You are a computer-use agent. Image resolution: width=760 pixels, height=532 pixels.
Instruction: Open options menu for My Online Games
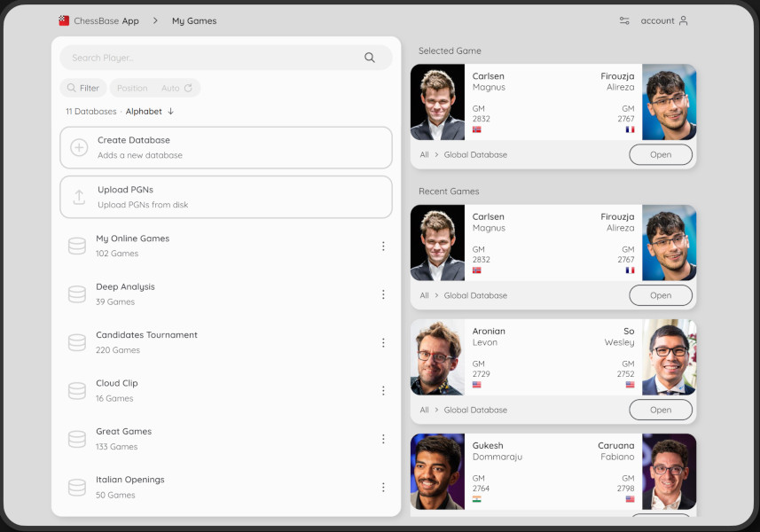pyautogui.click(x=383, y=246)
